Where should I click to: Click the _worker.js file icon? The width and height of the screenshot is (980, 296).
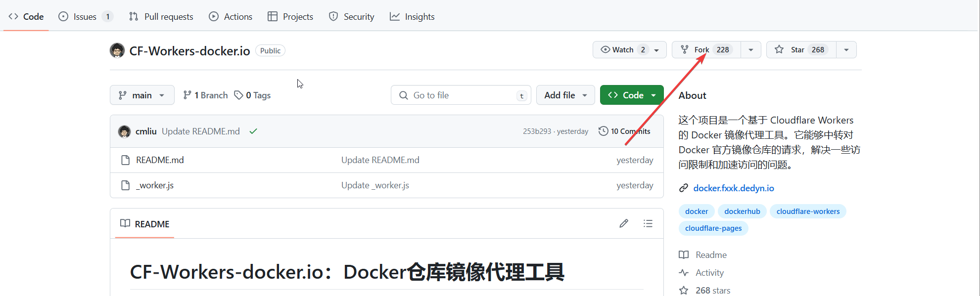pyautogui.click(x=126, y=185)
